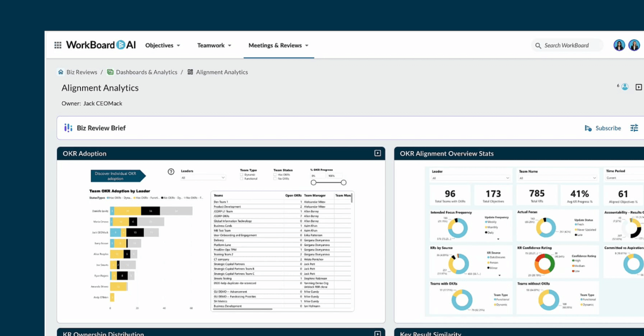Check the Has OKRs status filter
Image resolution: width=644 pixels, height=336 pixels.
point(275,174)
